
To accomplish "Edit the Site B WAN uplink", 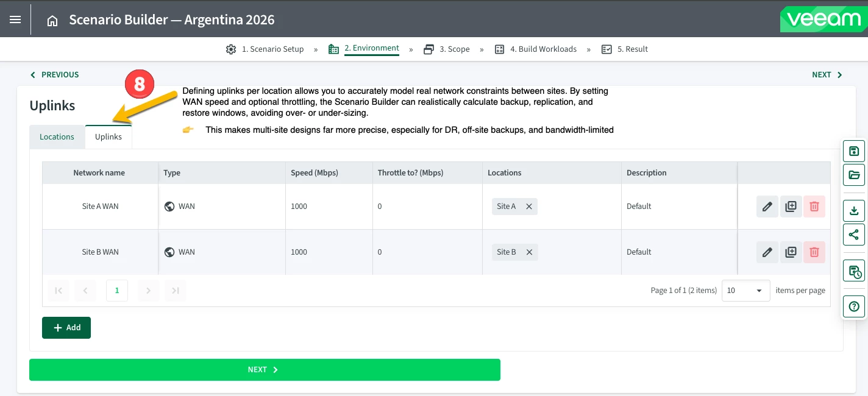I will coord(767,252).
